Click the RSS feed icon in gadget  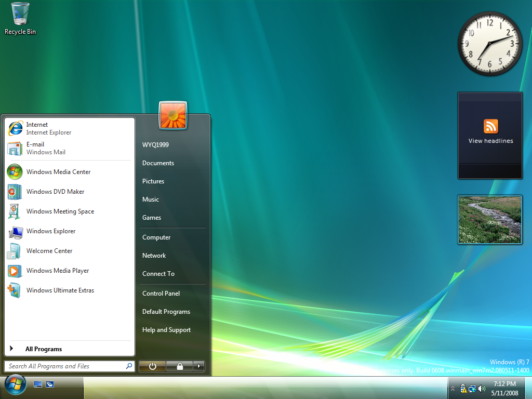coord(490,126)
